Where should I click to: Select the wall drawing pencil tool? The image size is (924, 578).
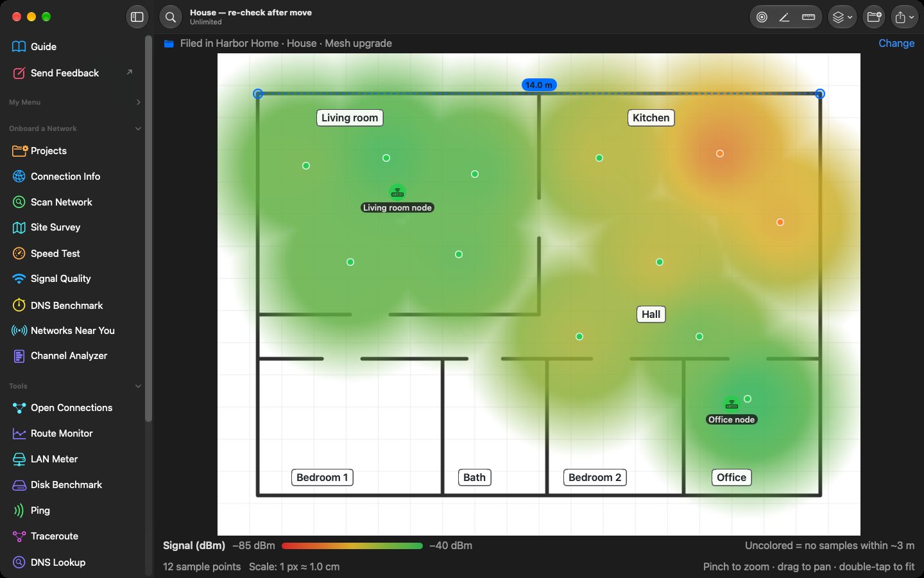coord(785,17)
